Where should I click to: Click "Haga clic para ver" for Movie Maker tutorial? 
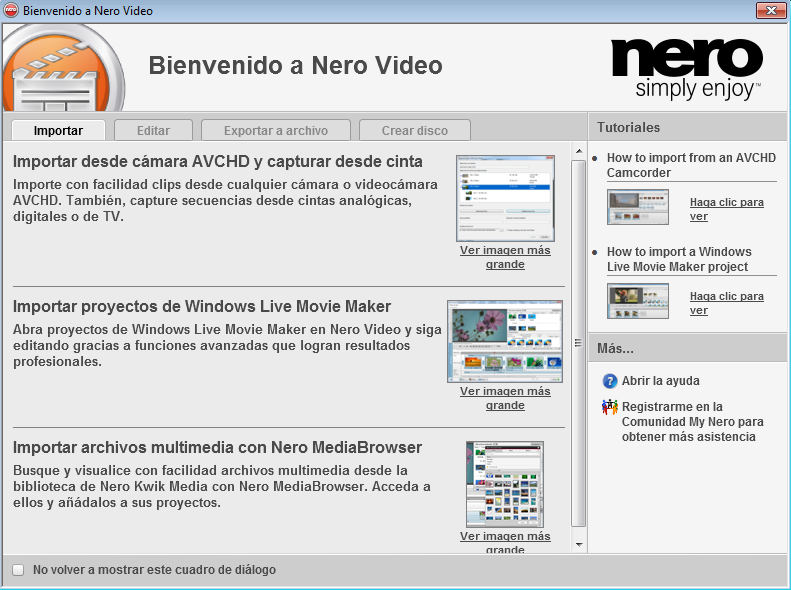tap(726, 303)
